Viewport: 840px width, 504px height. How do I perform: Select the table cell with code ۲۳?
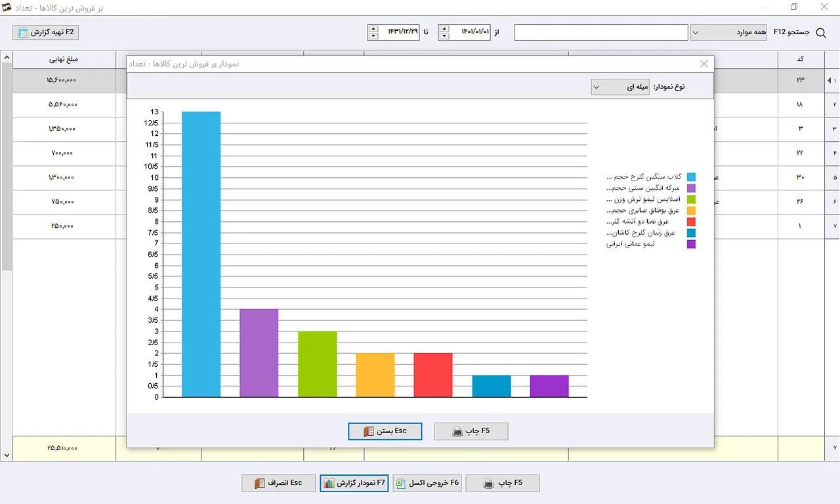click(801, 80)
